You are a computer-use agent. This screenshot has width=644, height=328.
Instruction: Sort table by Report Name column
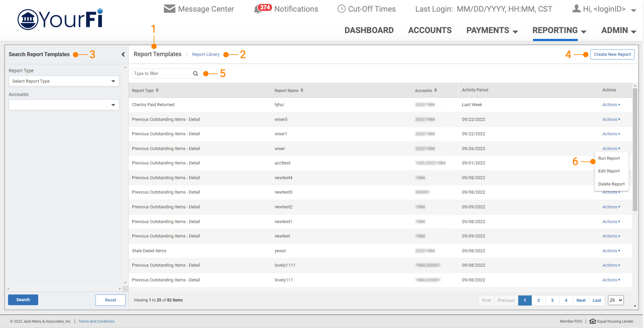(302, 90)
